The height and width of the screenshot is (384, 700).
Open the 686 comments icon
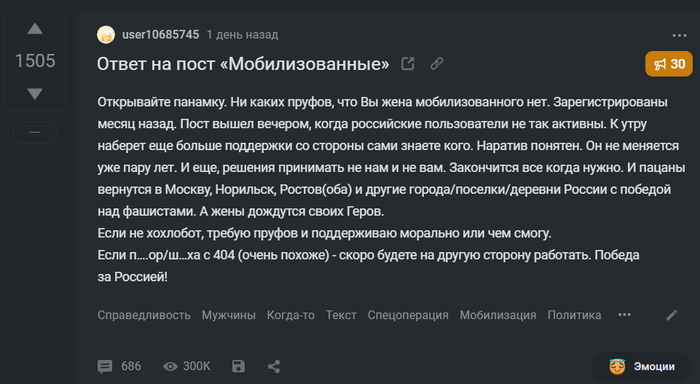click(x=105, y=367)
